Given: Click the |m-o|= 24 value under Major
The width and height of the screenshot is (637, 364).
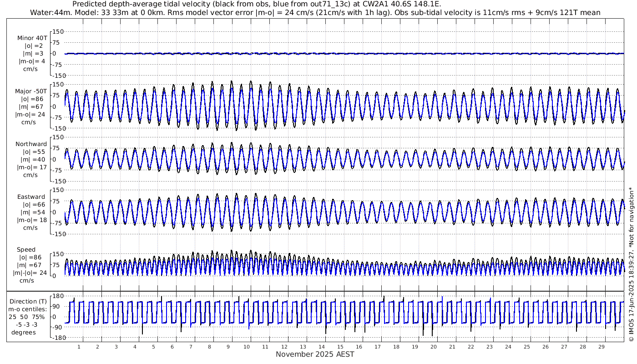Looking at the screenshot, I should (31, 114).
